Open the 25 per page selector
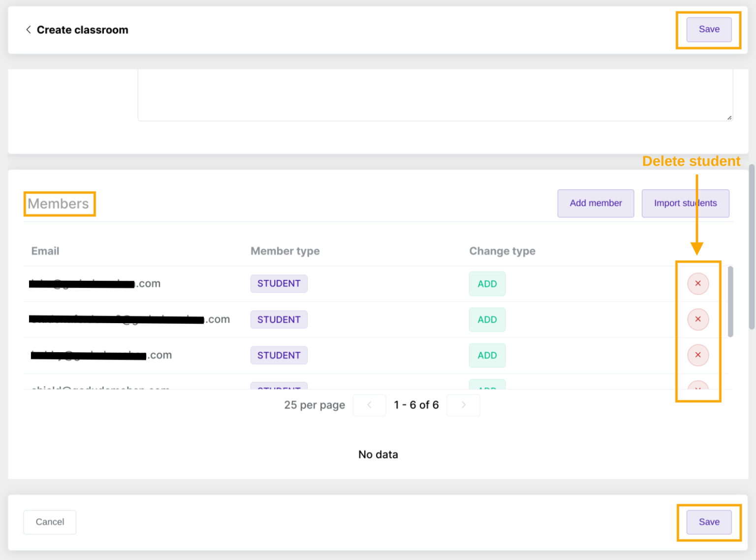756x560 pixels. 314,405
